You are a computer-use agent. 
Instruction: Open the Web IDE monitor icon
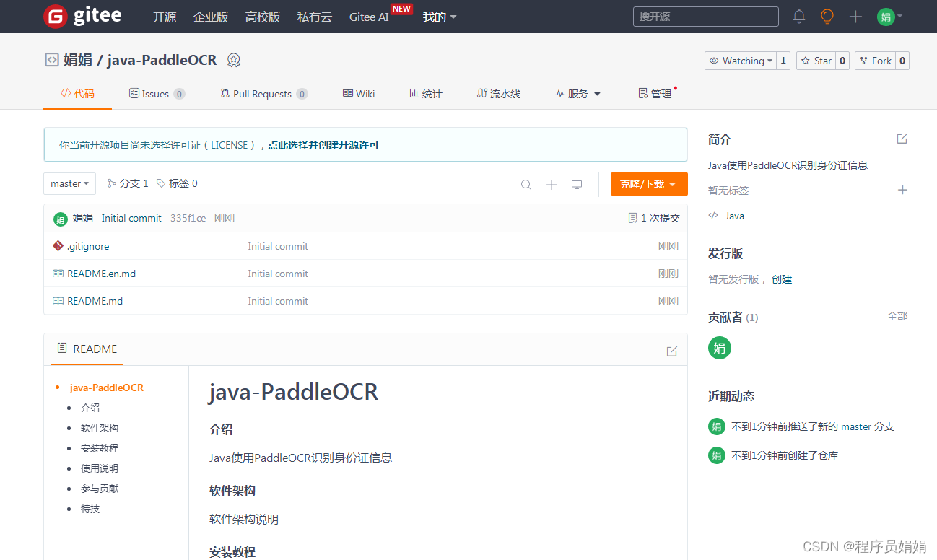point(577,185)
